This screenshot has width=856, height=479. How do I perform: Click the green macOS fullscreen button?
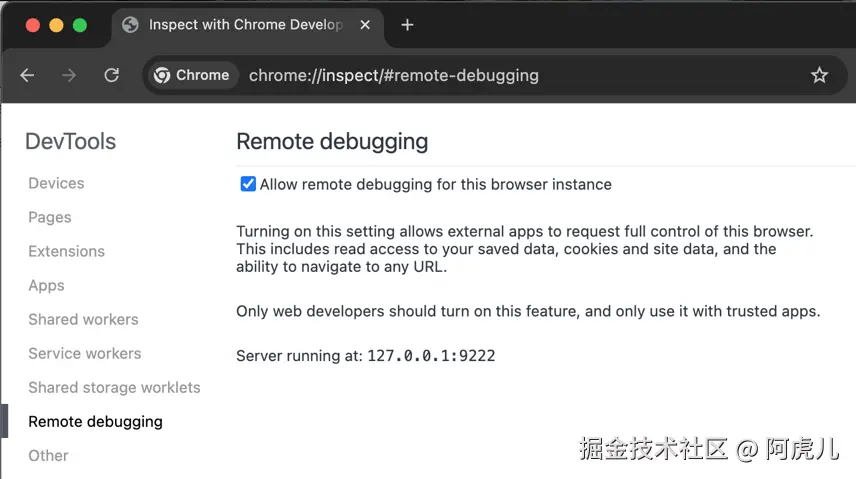(x=80, y=25)
